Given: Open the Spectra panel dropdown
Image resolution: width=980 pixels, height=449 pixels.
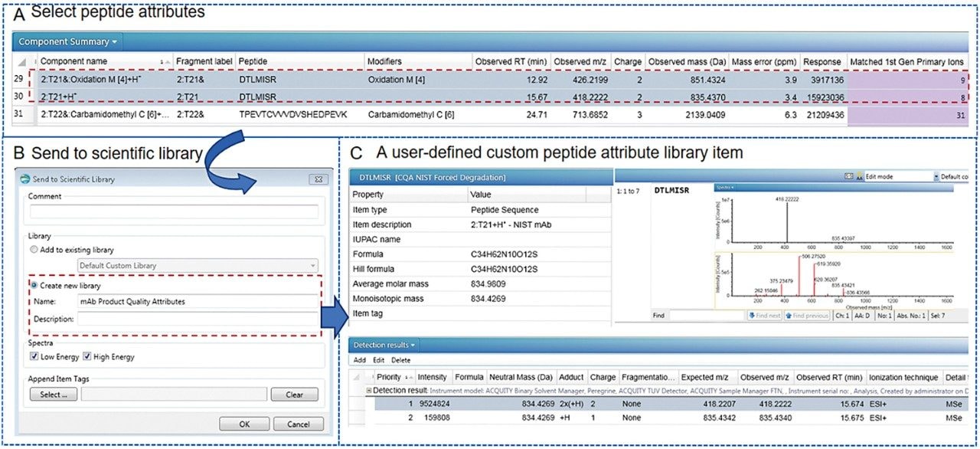Looking at the screenshot, I should (726, 187).
